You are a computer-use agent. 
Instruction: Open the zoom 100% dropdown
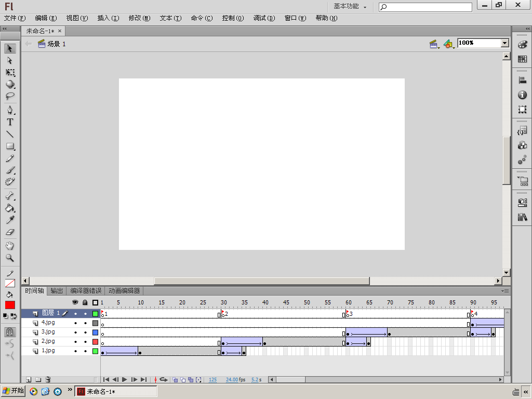point(504,43)
